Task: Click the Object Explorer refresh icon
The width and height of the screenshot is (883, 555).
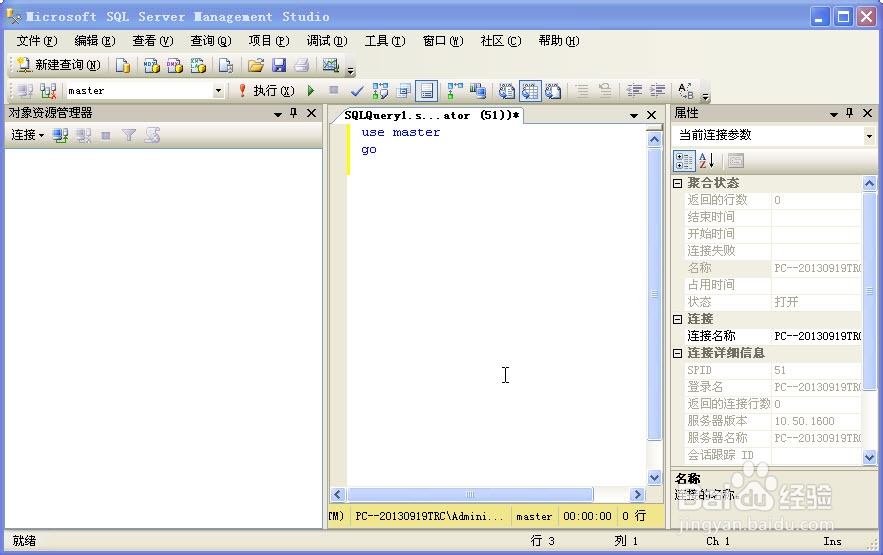Action: (x=152, y=135)
